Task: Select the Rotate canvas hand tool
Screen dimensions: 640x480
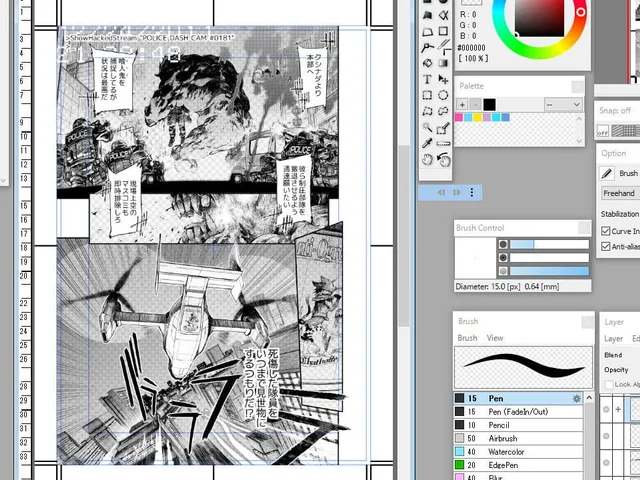Action: point(444,160)
